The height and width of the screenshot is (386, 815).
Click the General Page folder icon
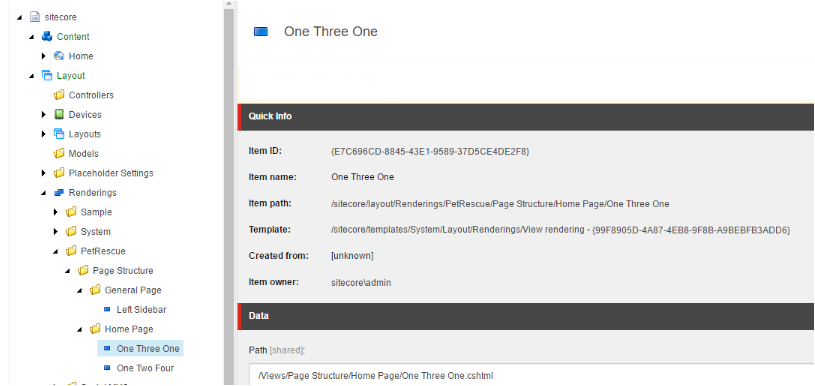coord(95,290)
